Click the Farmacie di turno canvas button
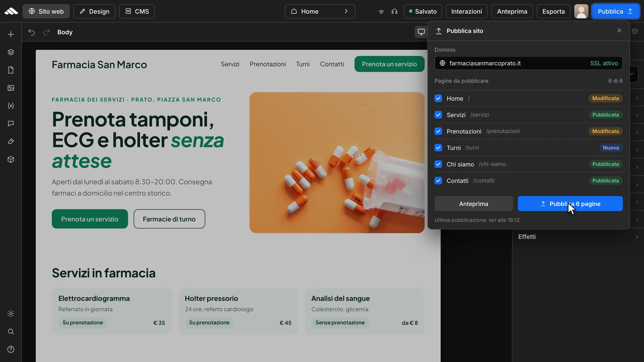644x362 pixels. [169, 219]
